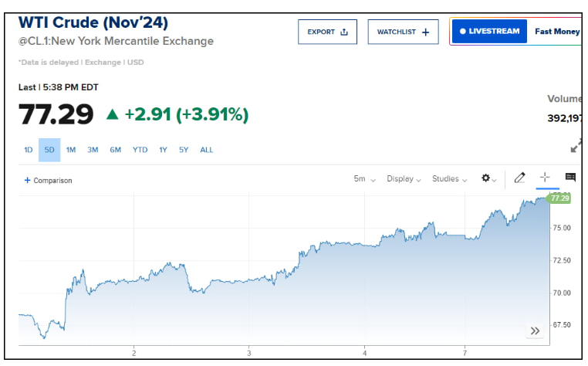Choose the YTD time range
The width and height of the screenshot is (588, 366).
pos(140,150)
